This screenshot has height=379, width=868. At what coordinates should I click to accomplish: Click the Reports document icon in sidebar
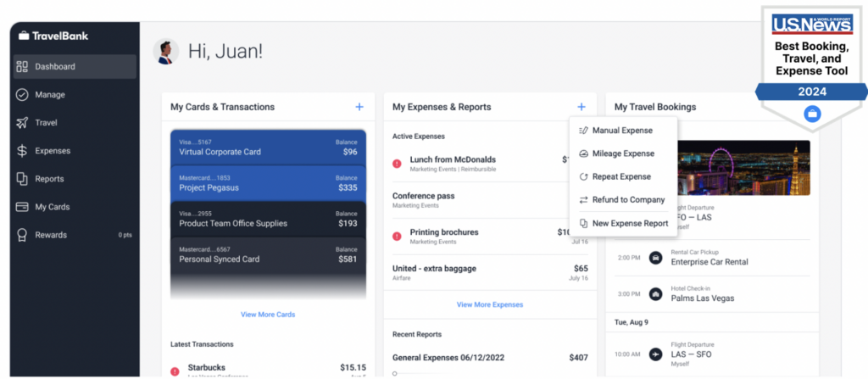tap(22, 179)
